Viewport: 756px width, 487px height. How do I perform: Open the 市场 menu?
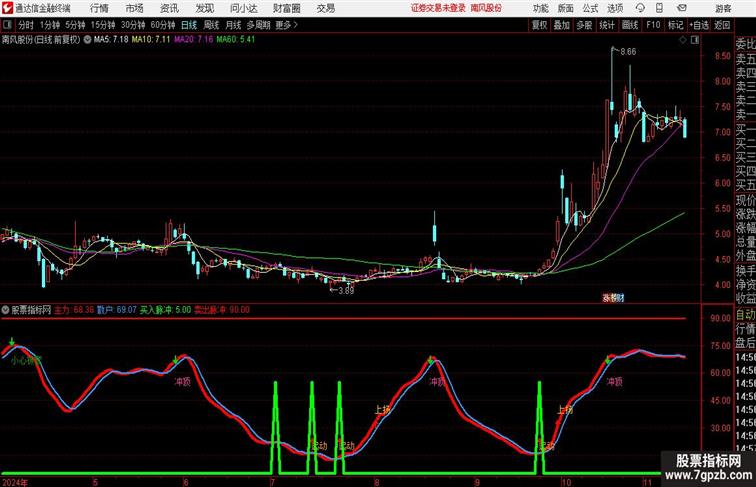(x=134, y=8)
